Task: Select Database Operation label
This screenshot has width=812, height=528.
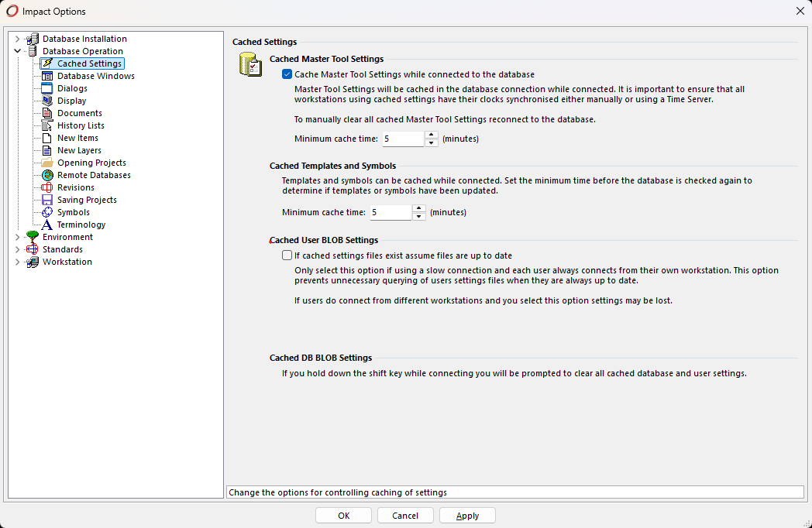Action: tap(83, 51)
